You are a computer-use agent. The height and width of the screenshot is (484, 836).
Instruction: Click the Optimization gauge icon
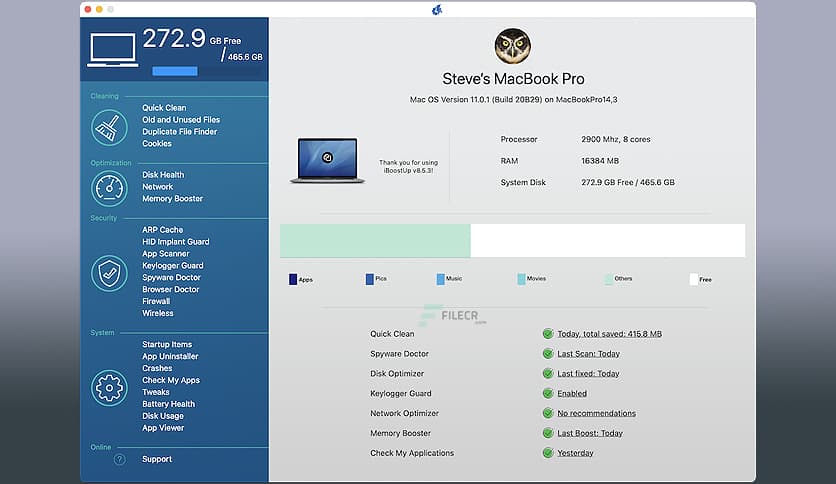point(109,188)
